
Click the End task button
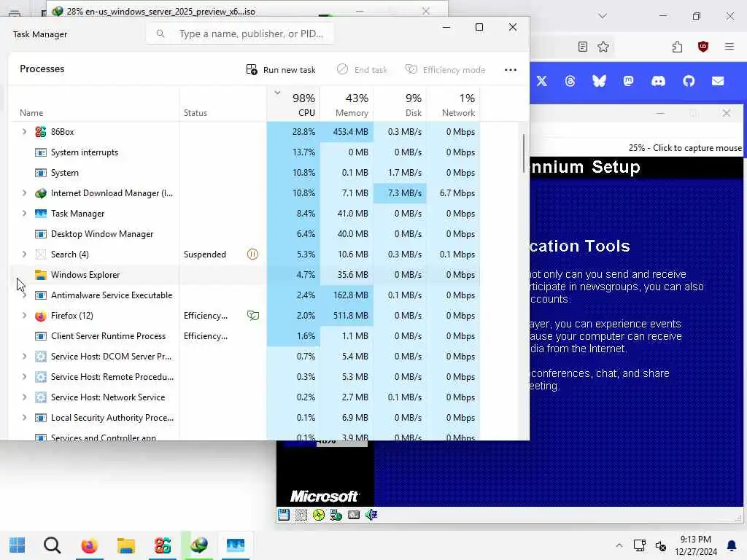click(362, 69)
